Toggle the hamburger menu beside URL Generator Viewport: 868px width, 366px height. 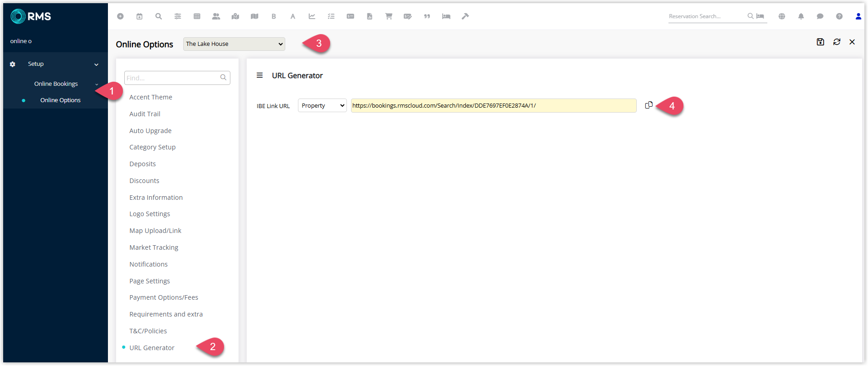point(259,75)
